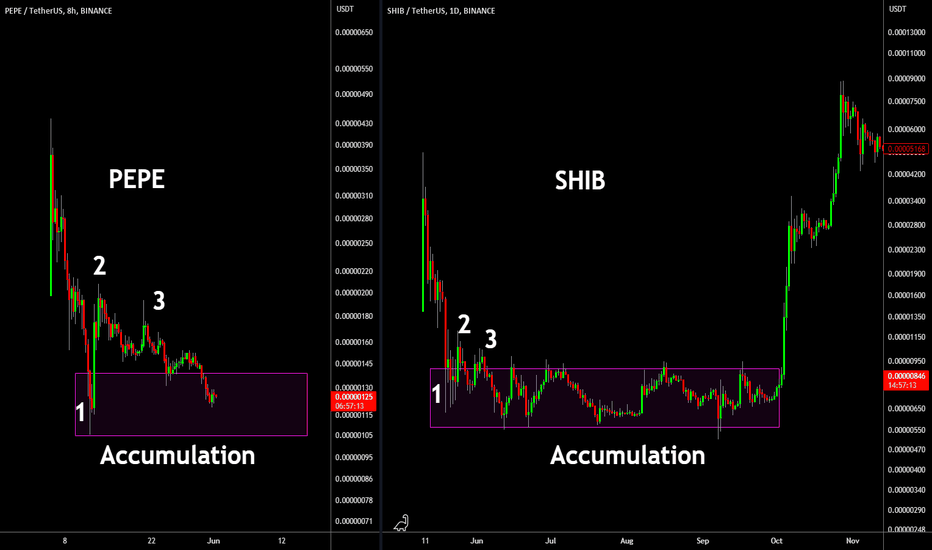Image resolution: width=932 pixels, height=550 pixels.
Task: Select the 0.00002300 price axis label
Action: [906, 250]
